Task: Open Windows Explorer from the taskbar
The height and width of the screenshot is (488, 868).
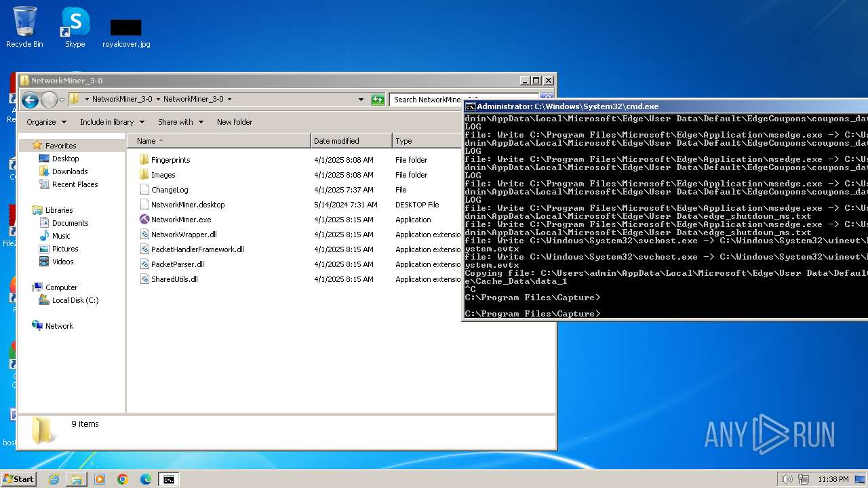Action: pos(77,479)
